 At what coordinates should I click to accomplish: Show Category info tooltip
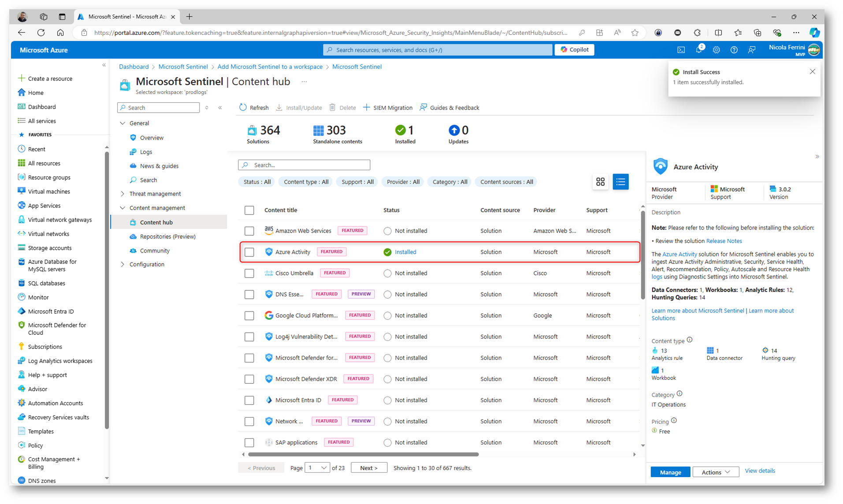point(680,393)
